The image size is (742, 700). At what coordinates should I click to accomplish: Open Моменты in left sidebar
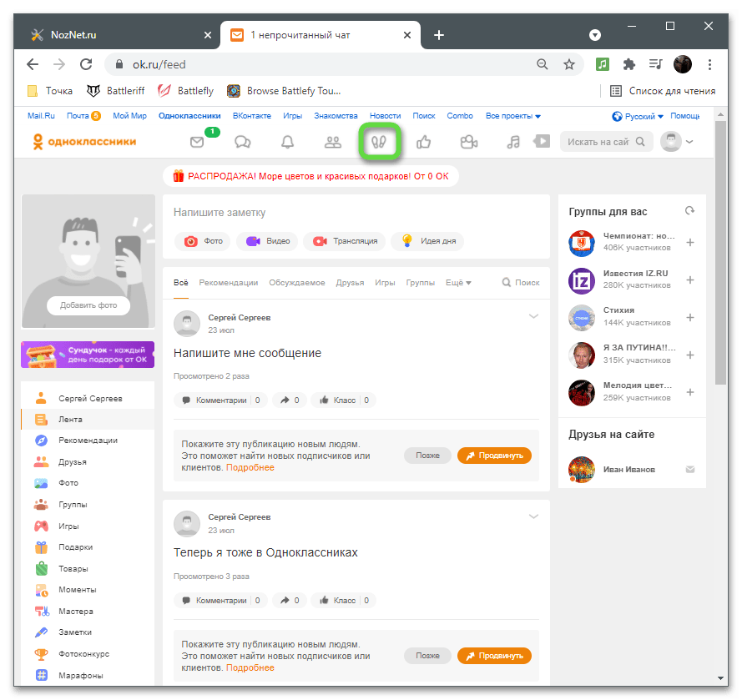pyautogui.click(x=88, y=590)
